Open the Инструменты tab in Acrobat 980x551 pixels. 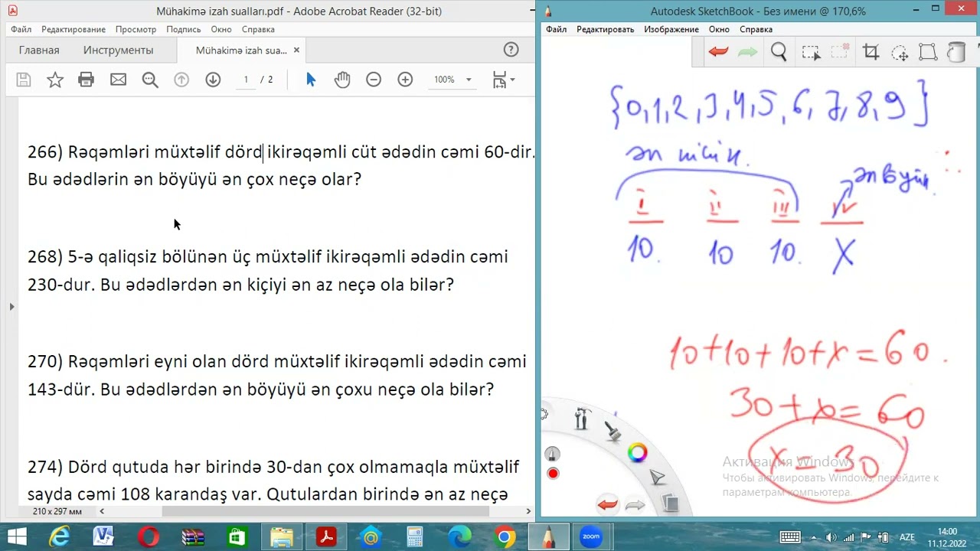(x=118, y=50)
